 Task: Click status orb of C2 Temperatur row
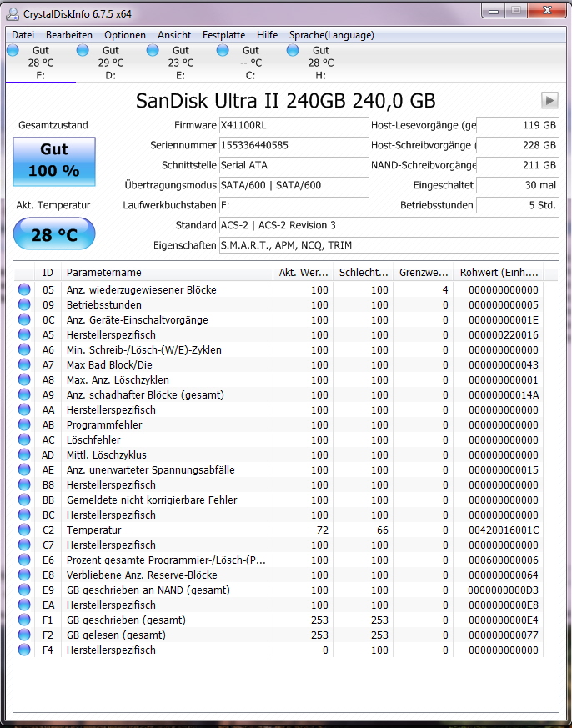coord(23,530)
